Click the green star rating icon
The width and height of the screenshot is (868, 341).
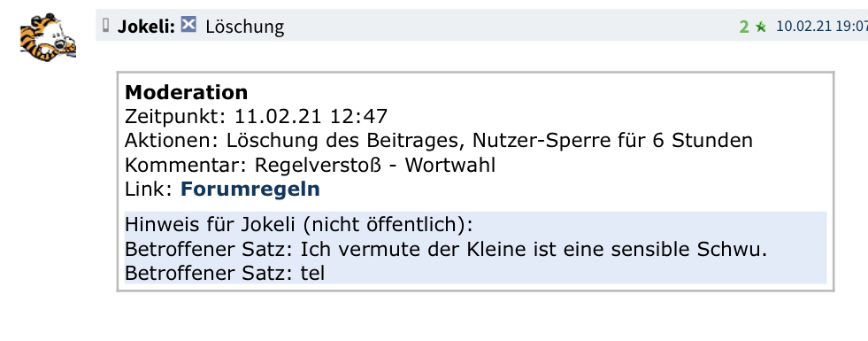[x=761, y=27]
